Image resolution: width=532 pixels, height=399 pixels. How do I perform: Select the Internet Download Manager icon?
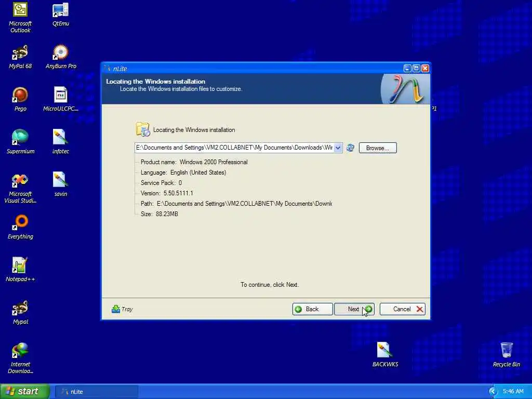pyautogui.click(x=20, y=358)
